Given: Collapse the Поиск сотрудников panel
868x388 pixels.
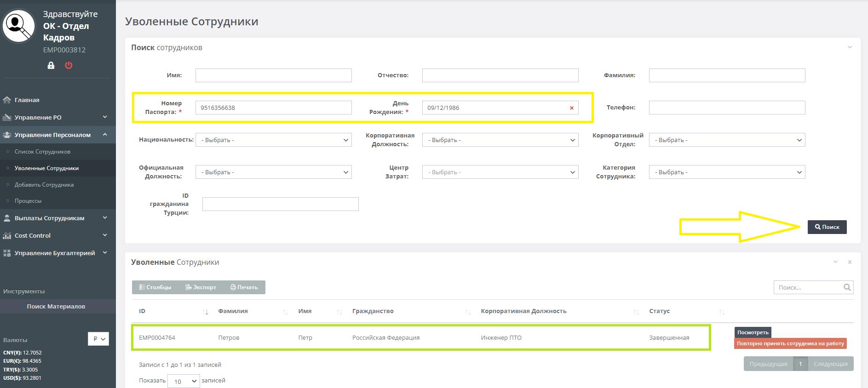Looking at the screenshot, I should 850,47.
